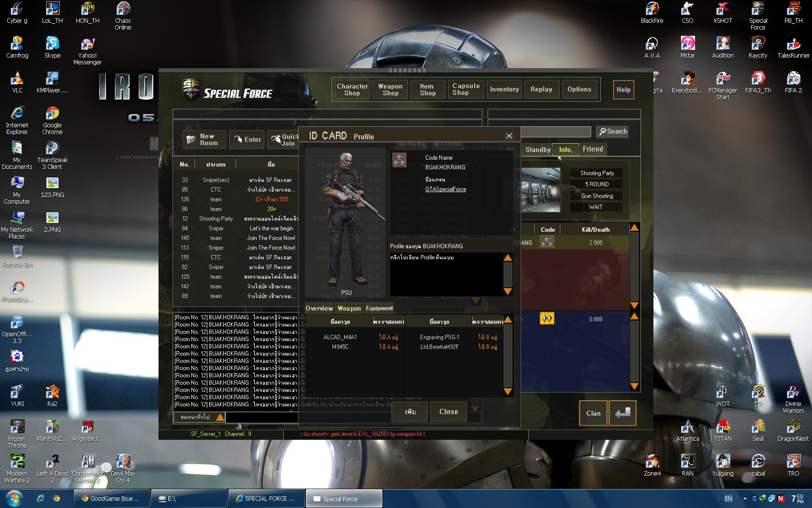Close the ID Card dialog with X
This screenshot has height=508, width=812.
[x=509, y=136]
